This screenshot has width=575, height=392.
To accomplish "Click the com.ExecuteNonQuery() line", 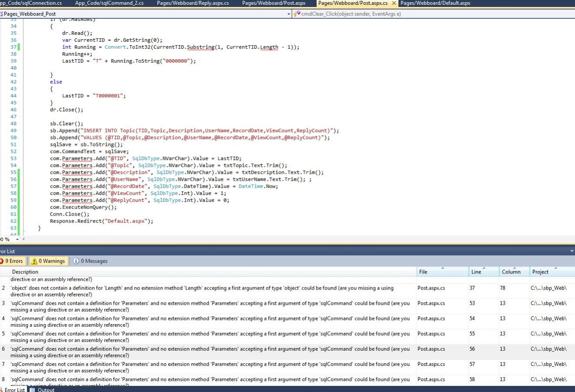I will click(x=83, y=207).
